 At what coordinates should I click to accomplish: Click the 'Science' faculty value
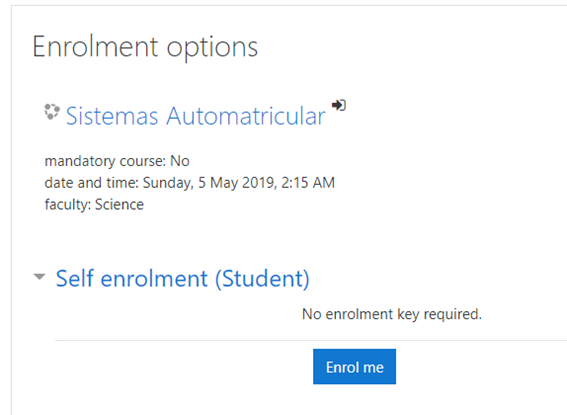[119, 205]
